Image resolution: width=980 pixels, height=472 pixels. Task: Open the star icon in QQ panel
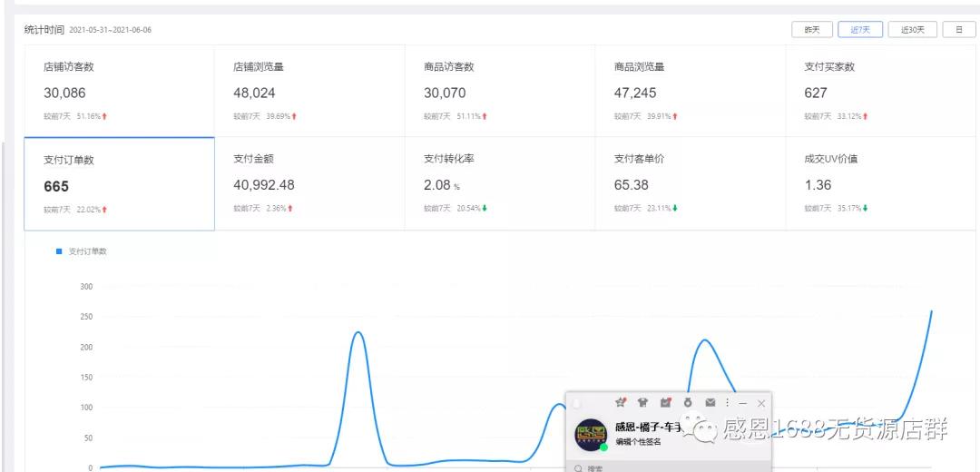point(620,403)
